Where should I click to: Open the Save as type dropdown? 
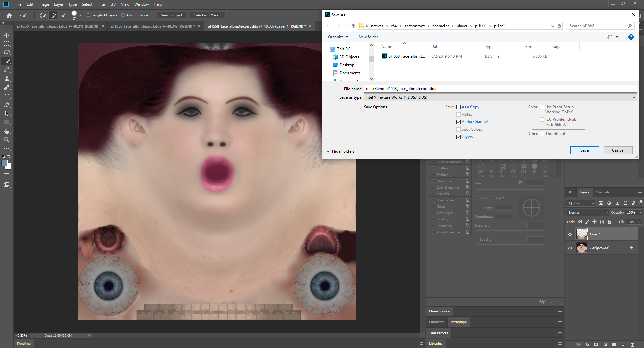500,97
